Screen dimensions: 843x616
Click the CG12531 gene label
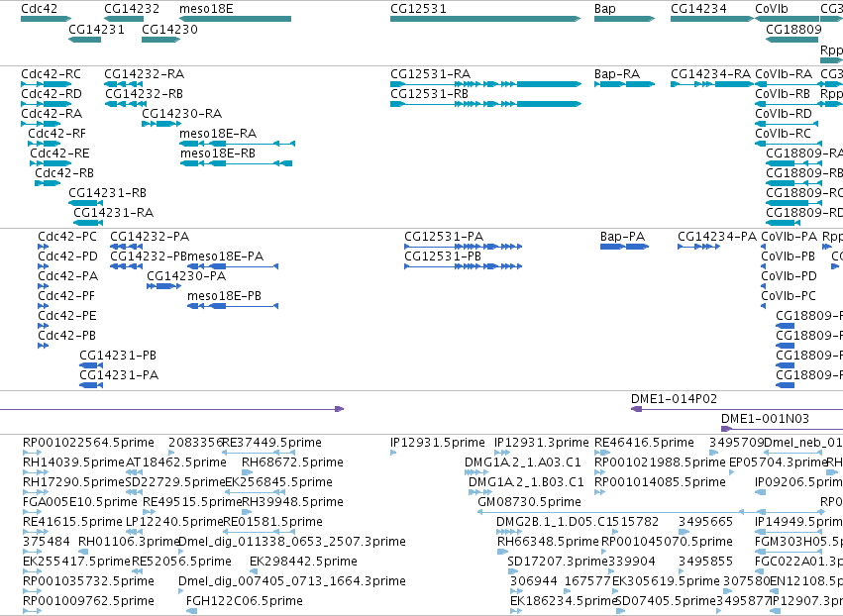[x=418, y=9]
